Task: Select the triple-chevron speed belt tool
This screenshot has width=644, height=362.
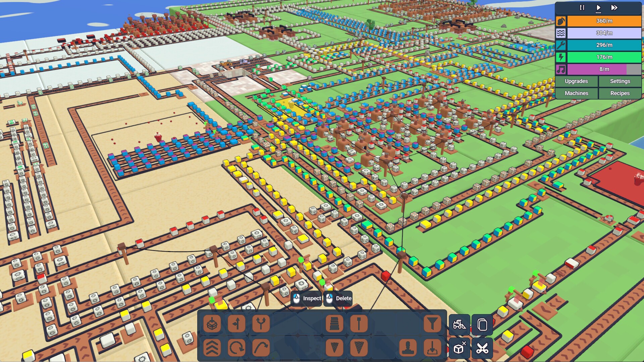Action: (212, 348)
